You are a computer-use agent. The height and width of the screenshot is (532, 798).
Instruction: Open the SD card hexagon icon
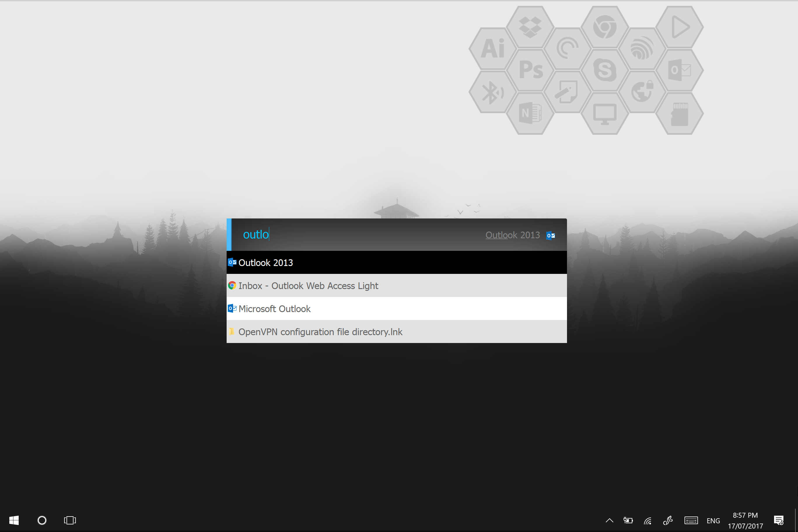(679, 114)
